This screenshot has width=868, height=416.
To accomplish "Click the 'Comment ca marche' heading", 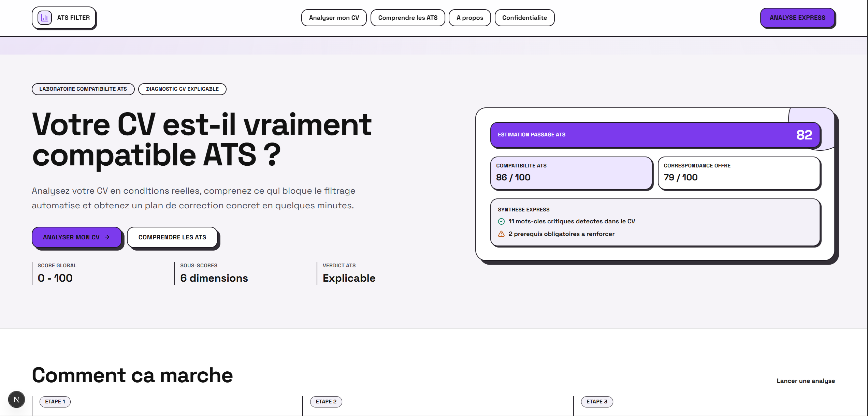I will click(132, 375).
